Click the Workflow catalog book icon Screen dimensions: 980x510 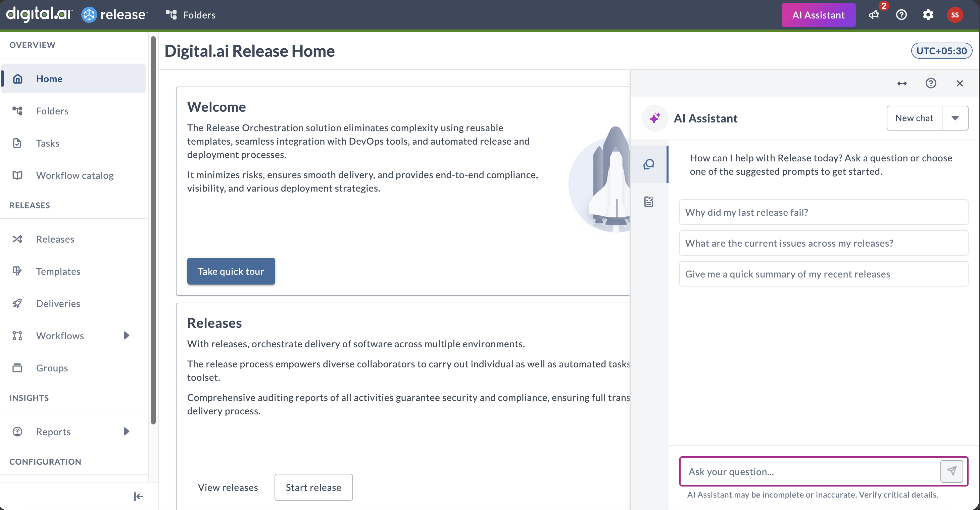pyautogui.click(x=17, y=175)
